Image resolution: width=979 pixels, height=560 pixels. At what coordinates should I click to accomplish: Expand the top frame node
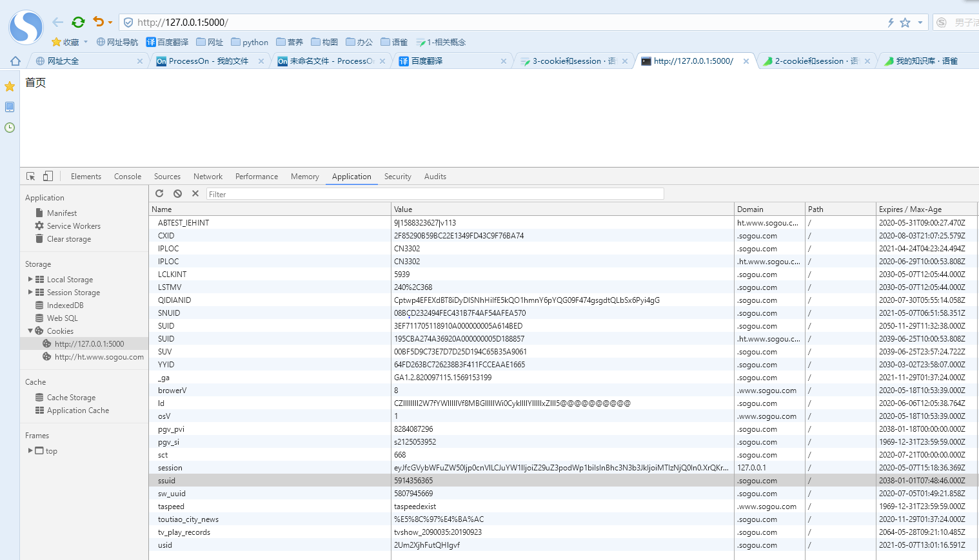[x=30, y=450]
